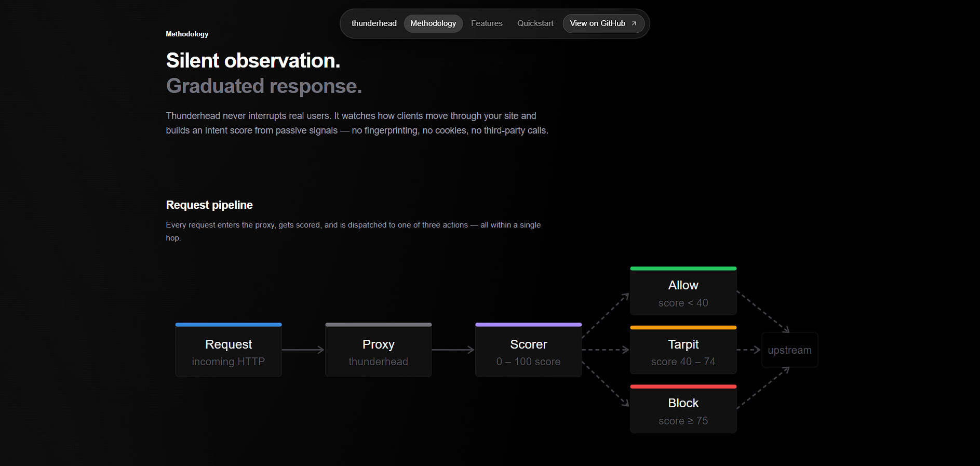
Task: Click the upstream node
Action: click(790, 350)
